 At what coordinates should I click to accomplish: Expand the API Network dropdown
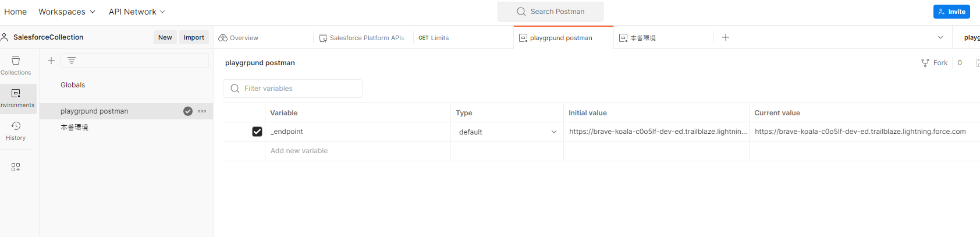(137, 12)
